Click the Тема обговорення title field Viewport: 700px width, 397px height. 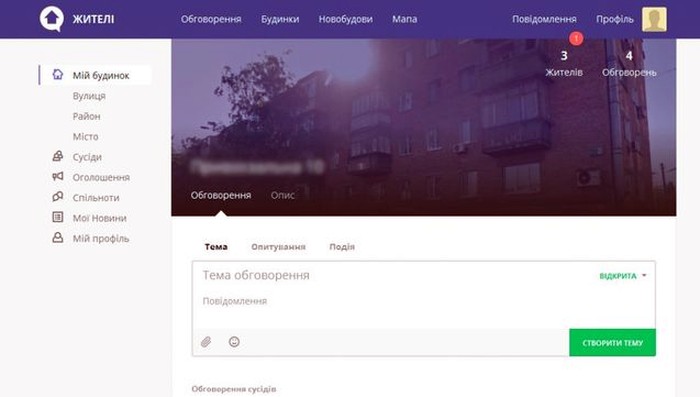tap(393, 275)
